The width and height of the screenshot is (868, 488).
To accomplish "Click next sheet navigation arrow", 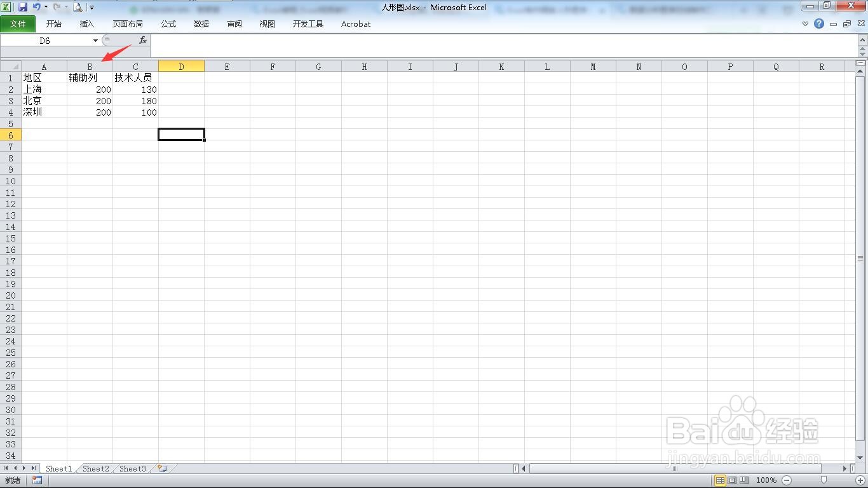I will 24,468.
